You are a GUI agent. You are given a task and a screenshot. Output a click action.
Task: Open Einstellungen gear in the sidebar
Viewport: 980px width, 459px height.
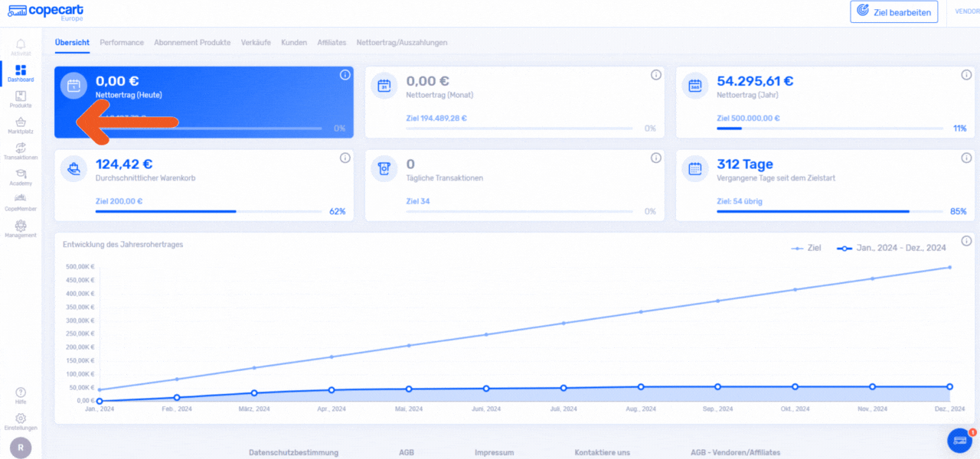pos(21,422)
